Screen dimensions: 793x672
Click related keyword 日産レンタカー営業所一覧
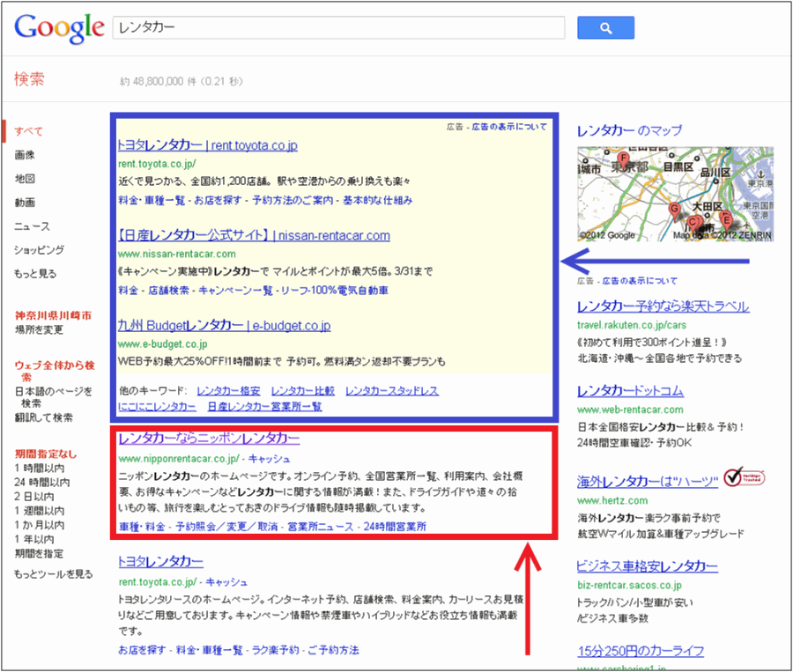[264, 407]
